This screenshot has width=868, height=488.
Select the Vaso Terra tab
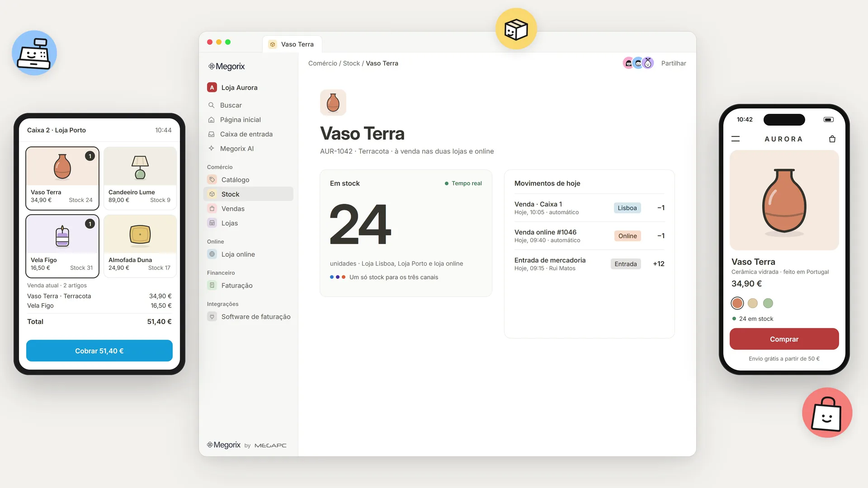click(292, 44)
